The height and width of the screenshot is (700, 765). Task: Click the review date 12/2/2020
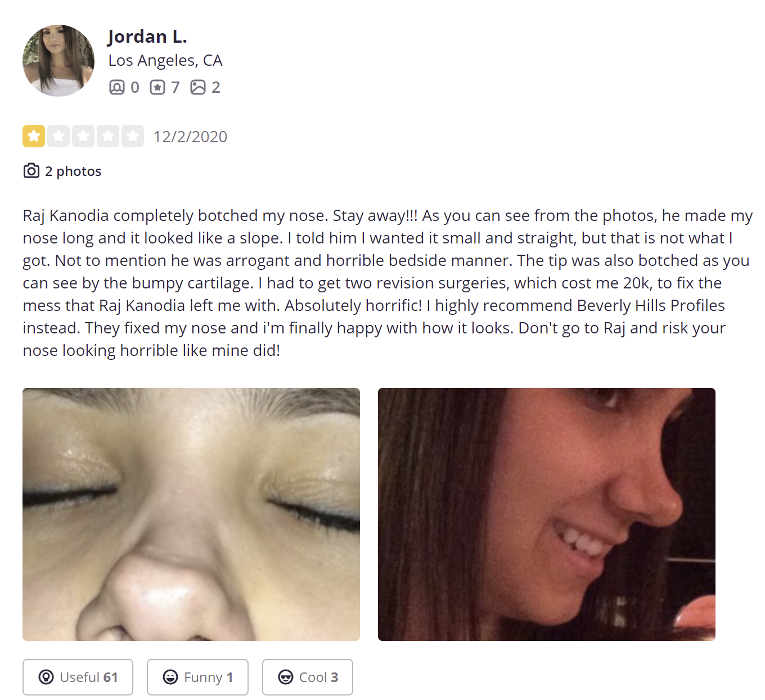(190, 137)
